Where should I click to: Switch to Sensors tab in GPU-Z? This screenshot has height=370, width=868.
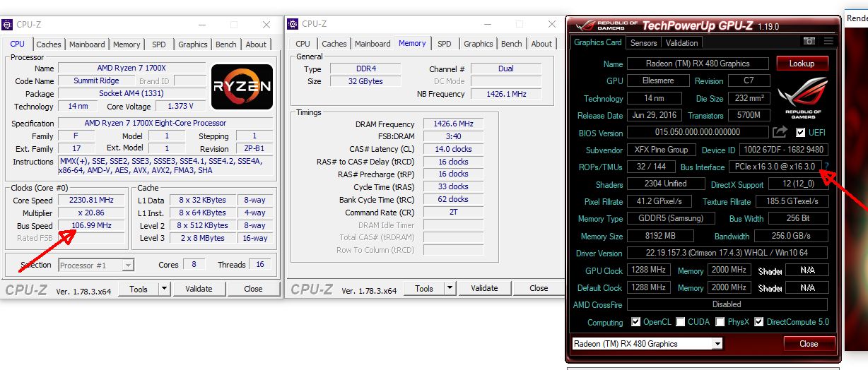tap(644, 42)
